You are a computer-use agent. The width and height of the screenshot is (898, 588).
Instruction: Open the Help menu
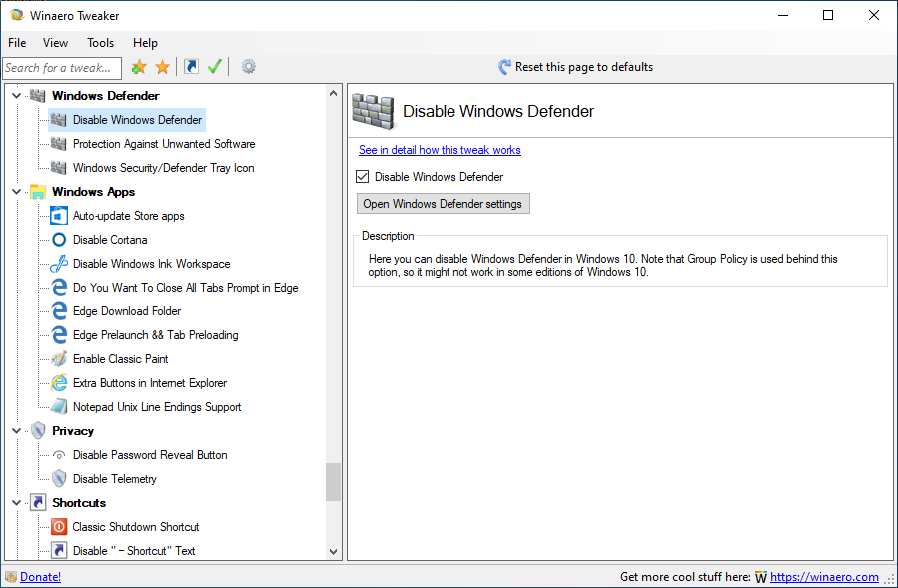tap(145, 43)
